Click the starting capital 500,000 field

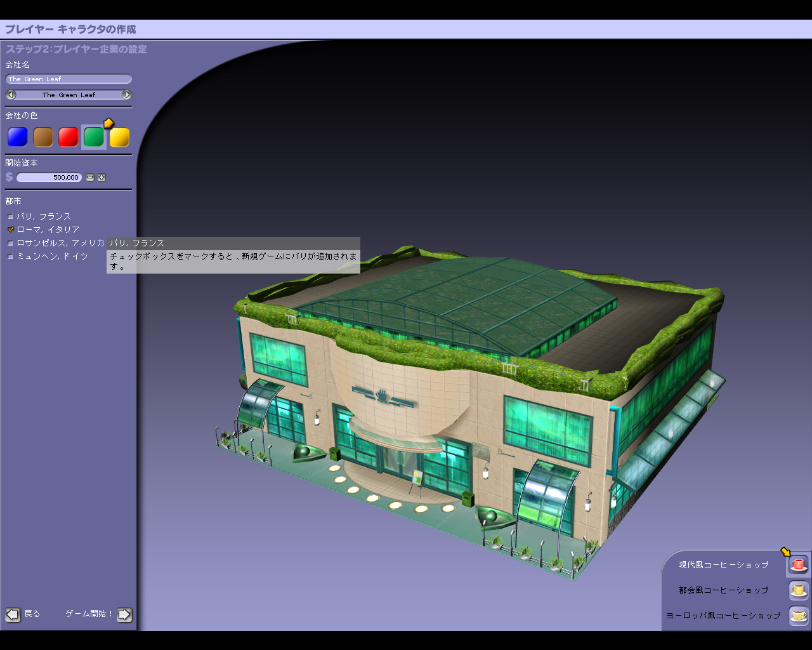(x=49, y=178)
